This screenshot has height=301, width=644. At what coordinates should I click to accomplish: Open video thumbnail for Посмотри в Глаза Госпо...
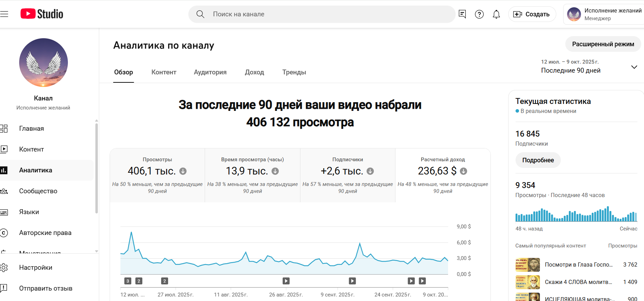click(528, 265)
